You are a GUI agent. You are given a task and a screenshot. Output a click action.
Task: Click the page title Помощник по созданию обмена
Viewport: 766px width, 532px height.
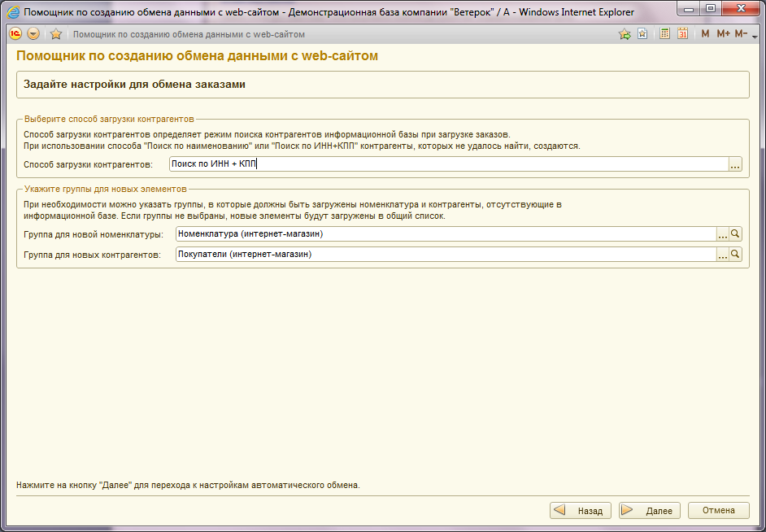coord(198,56)
